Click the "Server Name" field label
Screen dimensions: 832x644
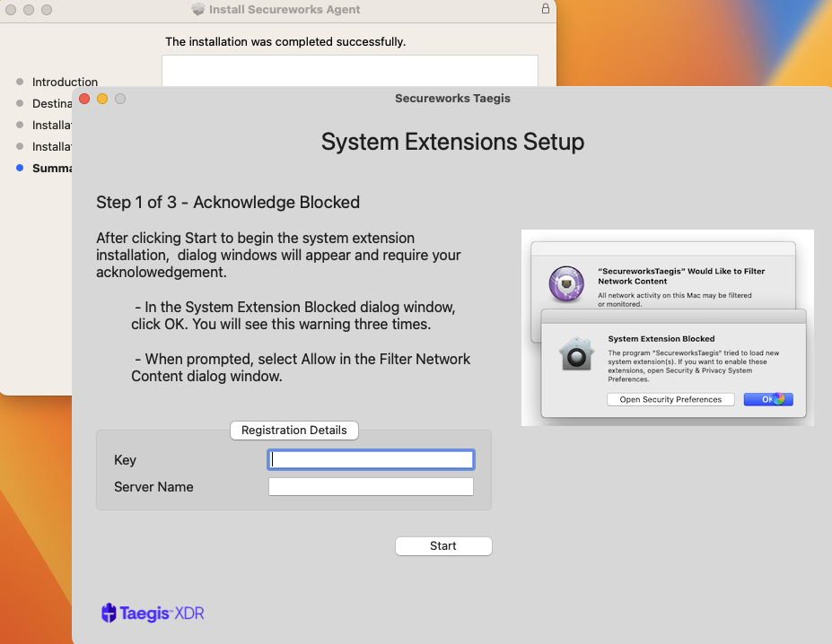tap(153, 486)
